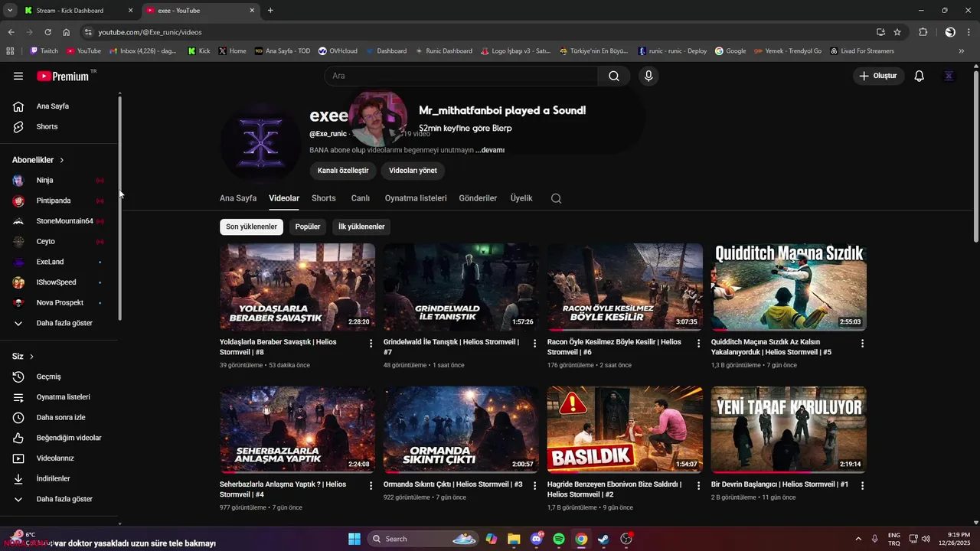
Task: Click Videoları yönet button
Action: coord(413,171)
